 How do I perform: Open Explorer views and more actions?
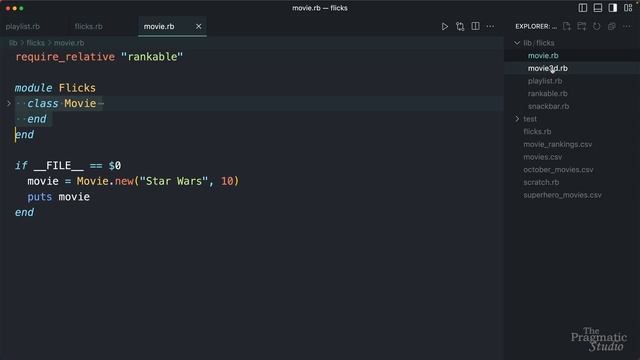click(627, 26)
